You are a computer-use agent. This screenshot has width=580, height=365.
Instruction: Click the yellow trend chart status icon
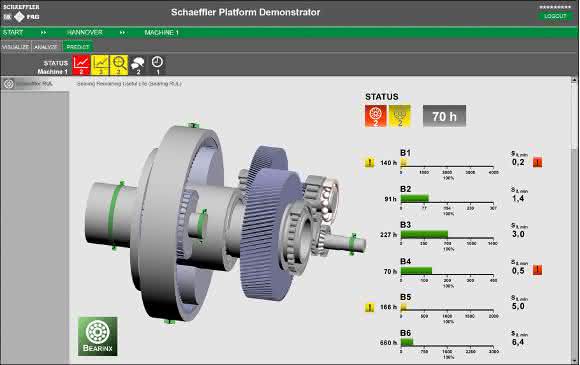pyautogui.click(x=100, y=65)
